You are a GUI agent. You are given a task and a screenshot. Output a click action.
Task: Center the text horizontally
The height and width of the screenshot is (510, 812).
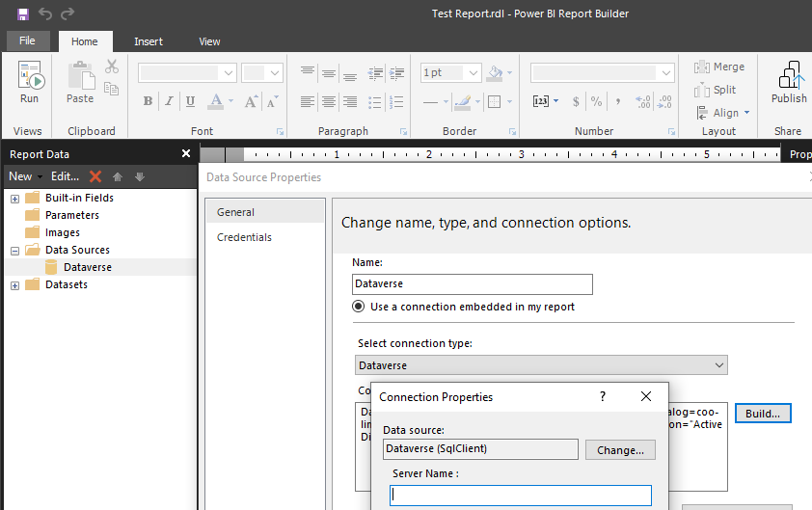click(329, 101)
